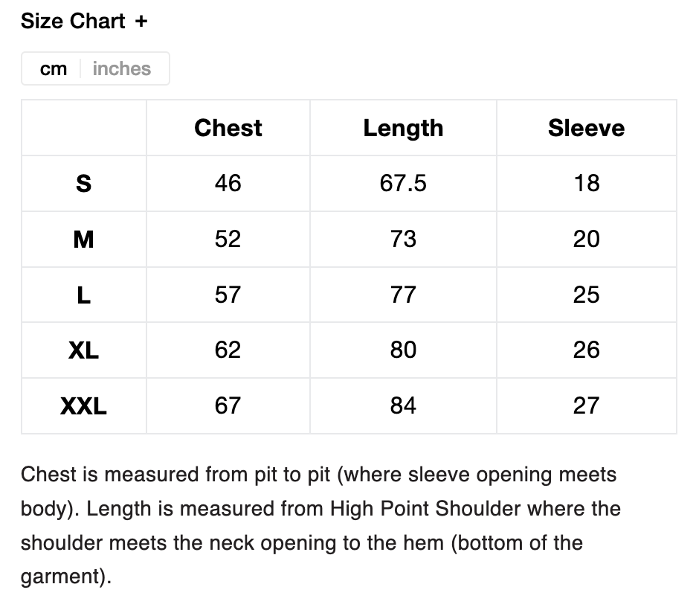Click the 67.5 length value cell

point(403,184)
